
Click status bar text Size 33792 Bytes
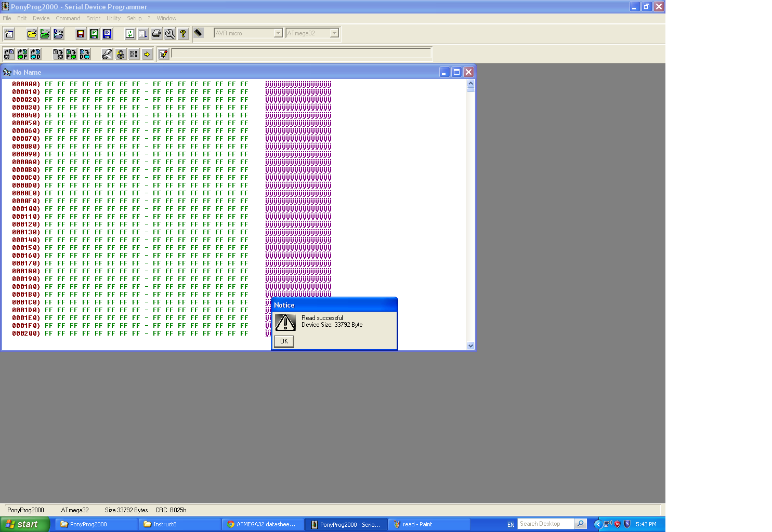point(126,510)
